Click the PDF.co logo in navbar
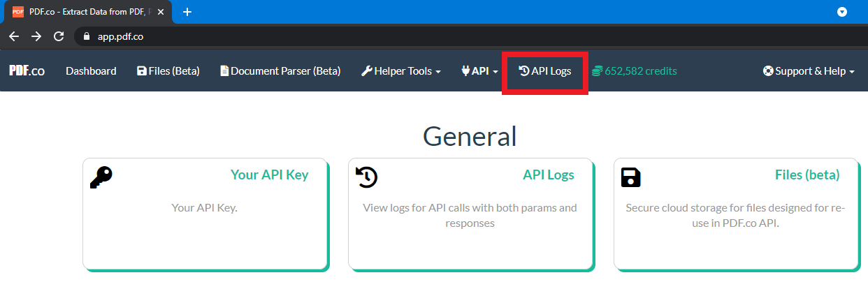The width and height of the screenshot is (868, 289). coord(27,71)
